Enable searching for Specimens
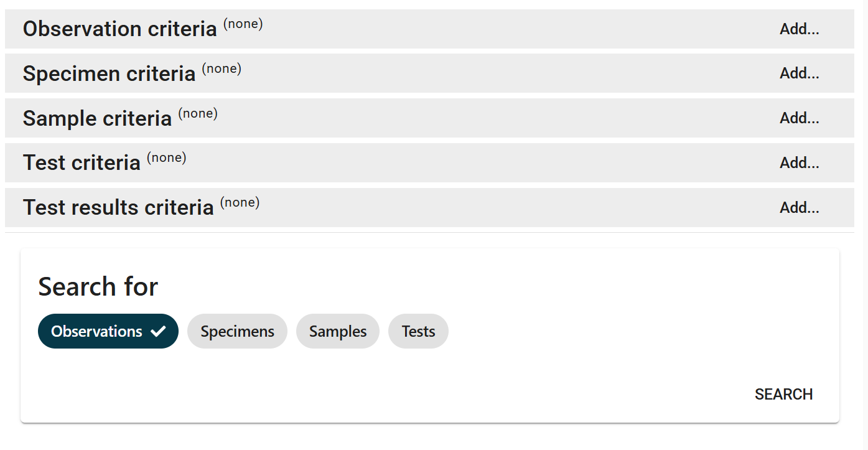The image size is (868, 450). (237, 331)
